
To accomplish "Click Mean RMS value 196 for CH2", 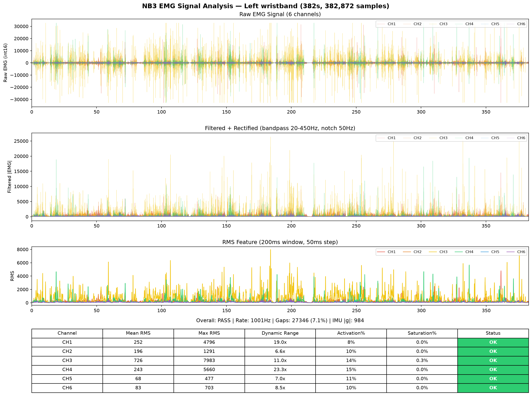I will pyautogui.click(x=138, y=351).
